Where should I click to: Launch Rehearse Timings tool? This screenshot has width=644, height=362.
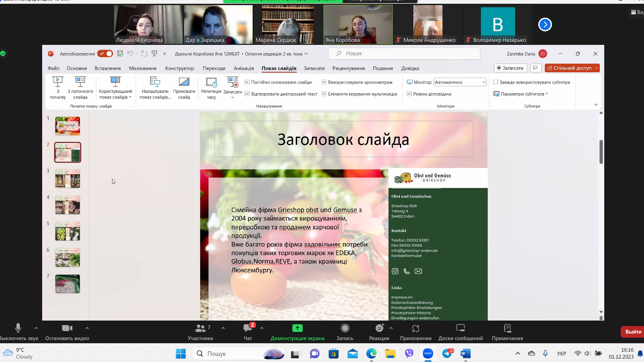point(211,88)
